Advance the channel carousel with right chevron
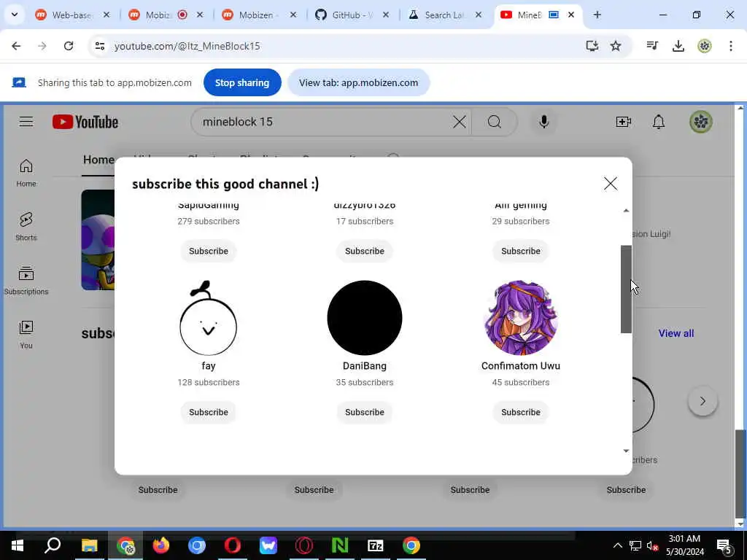The height and width of the screenshot is (560, 747). [703, 401]
